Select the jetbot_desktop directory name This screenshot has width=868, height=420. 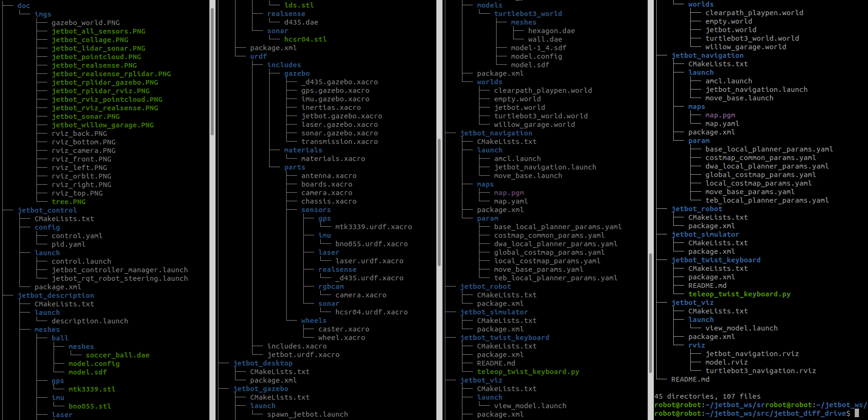point(263,363)
